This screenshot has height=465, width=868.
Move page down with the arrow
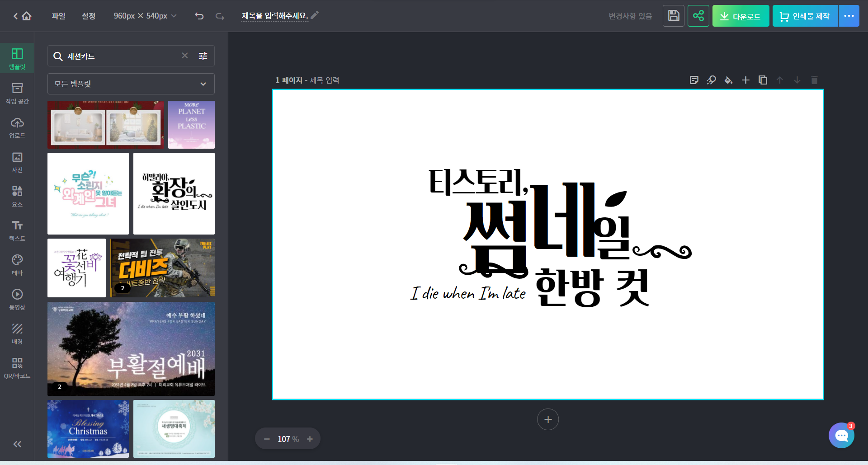[797, 80]
